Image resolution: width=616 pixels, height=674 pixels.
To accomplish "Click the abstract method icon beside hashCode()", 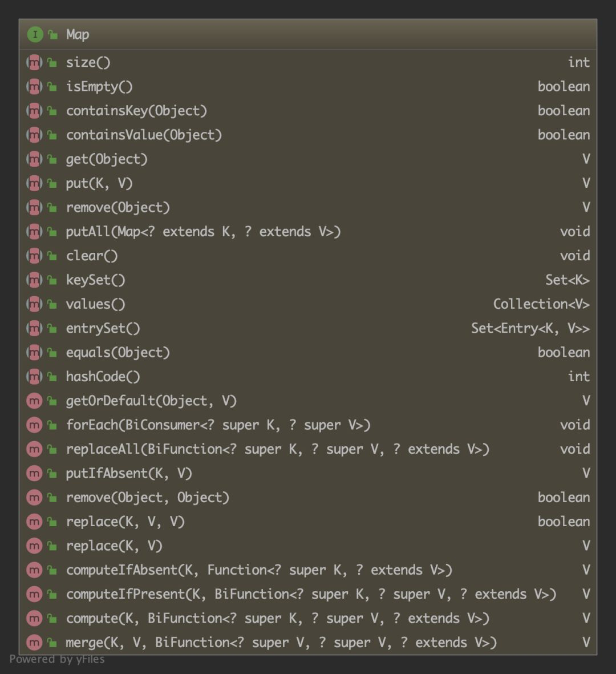I will coord(35,377).
